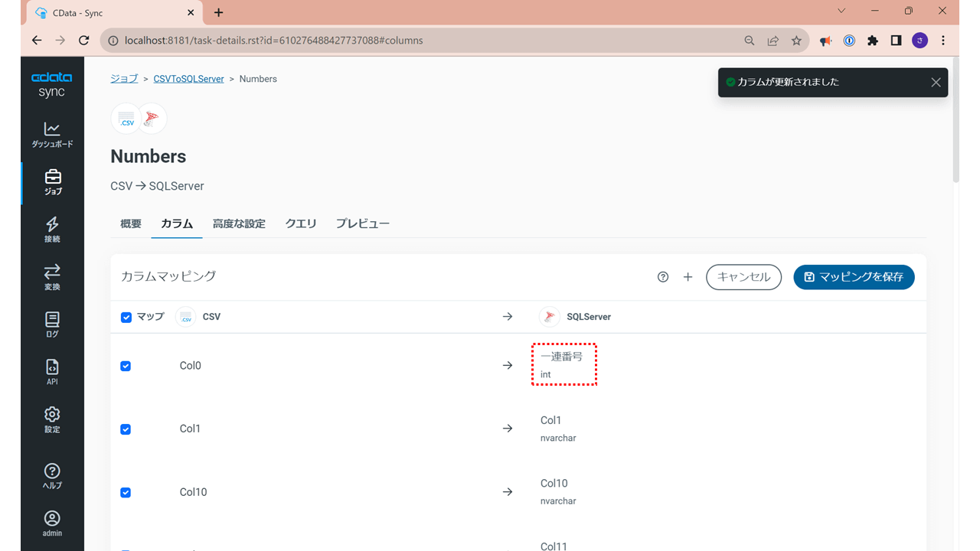Open the Chrome profile avatar
Viewport: 980px width, 551px height.
pyautogui.click(x=920, y=41)
